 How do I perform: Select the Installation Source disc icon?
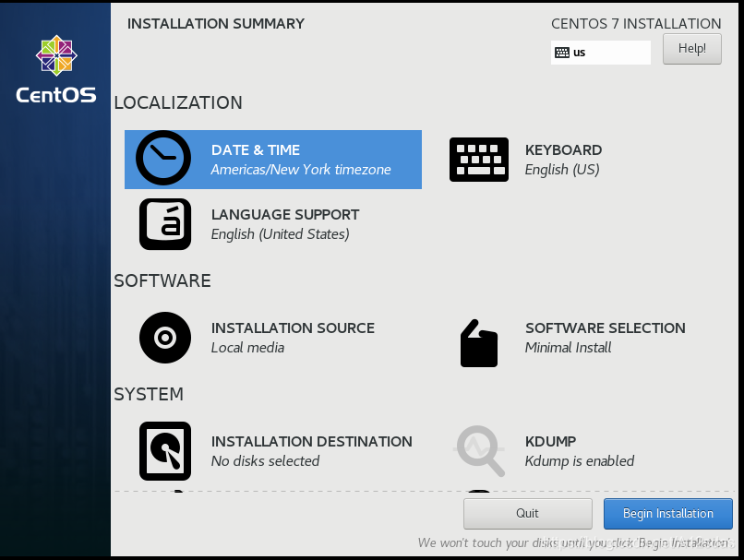pos(165,338)
